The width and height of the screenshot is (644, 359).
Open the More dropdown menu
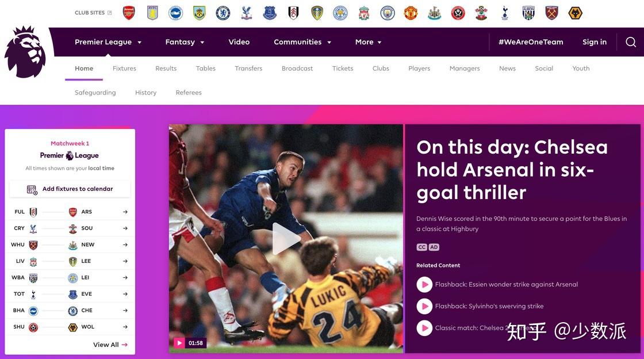[368, 42]
